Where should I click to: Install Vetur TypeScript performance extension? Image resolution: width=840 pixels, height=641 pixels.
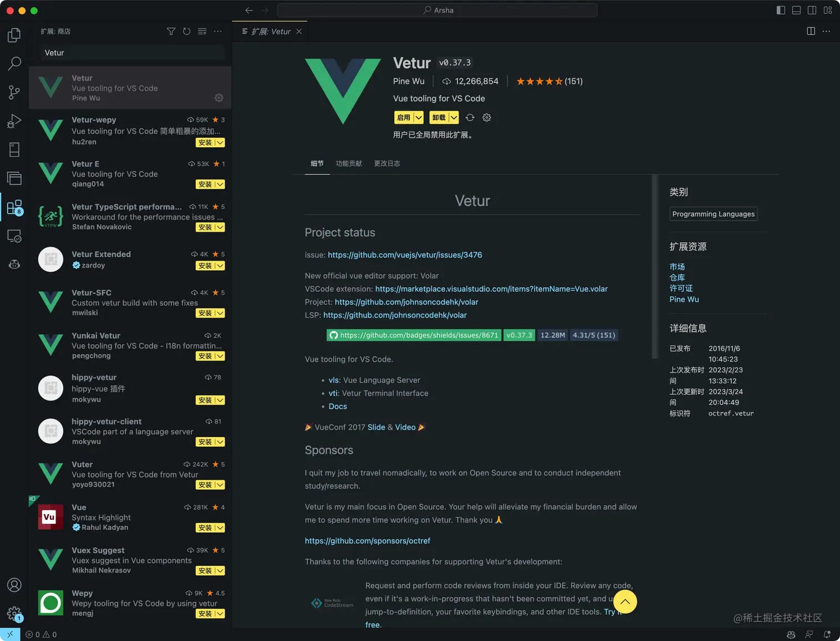pyautogui.click(x=206, y=227)
